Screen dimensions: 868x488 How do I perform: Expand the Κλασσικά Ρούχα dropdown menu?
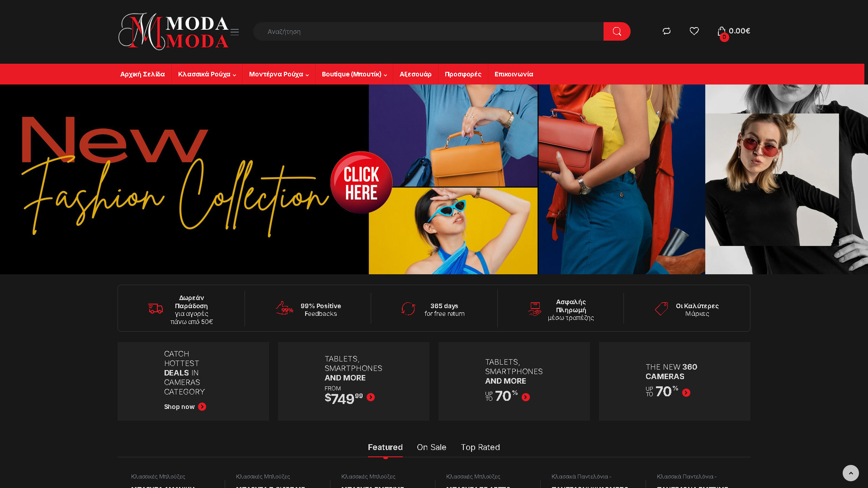(207, 74)
